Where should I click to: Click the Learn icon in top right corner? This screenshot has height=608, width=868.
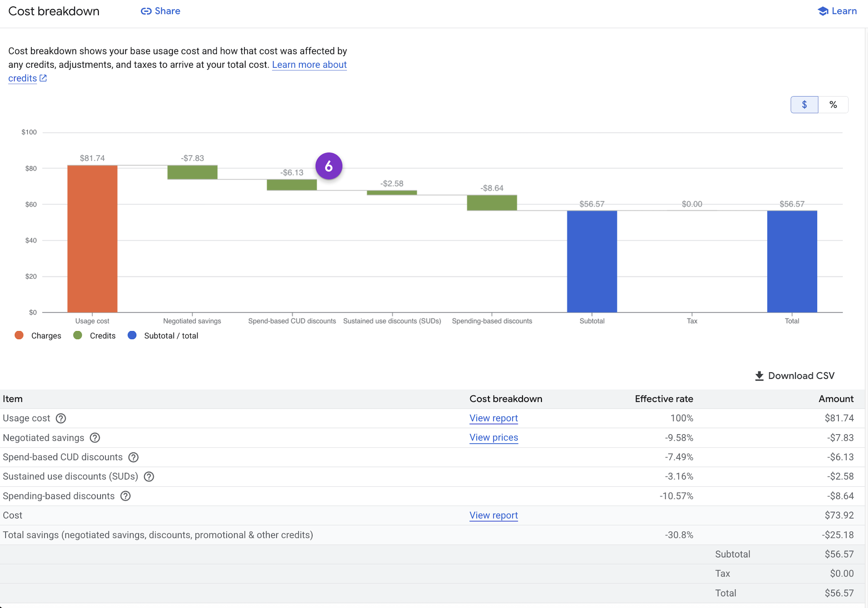[823, 11]
